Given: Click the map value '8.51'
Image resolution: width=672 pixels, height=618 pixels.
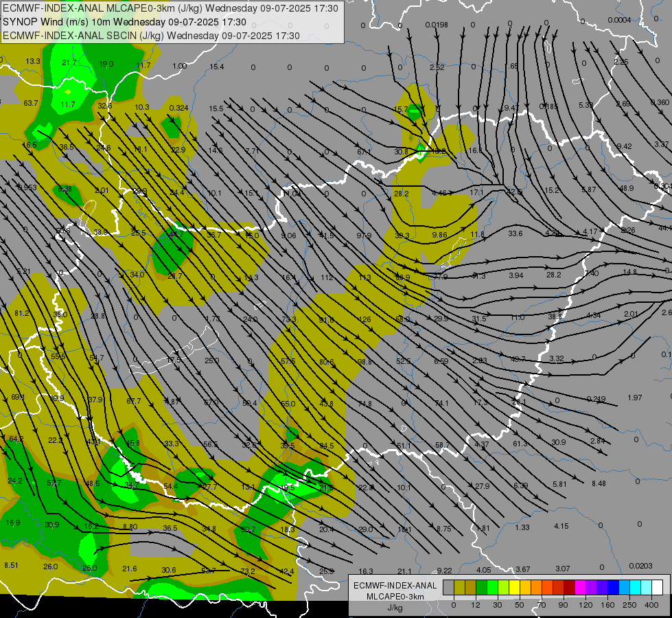Looking at the screenshot, I should (11, 565).
